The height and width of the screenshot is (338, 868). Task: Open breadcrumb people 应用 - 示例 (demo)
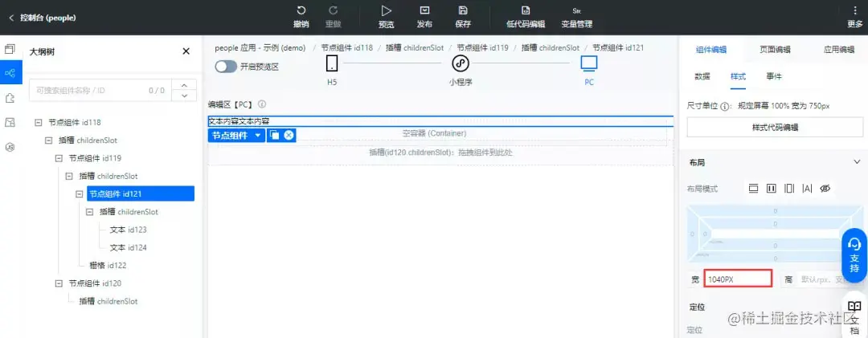(x=260, y=48)
